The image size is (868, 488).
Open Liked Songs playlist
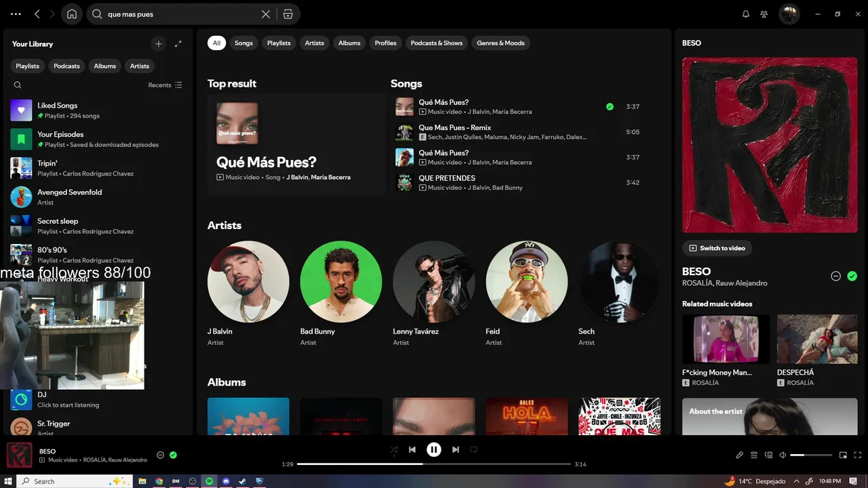98,110
